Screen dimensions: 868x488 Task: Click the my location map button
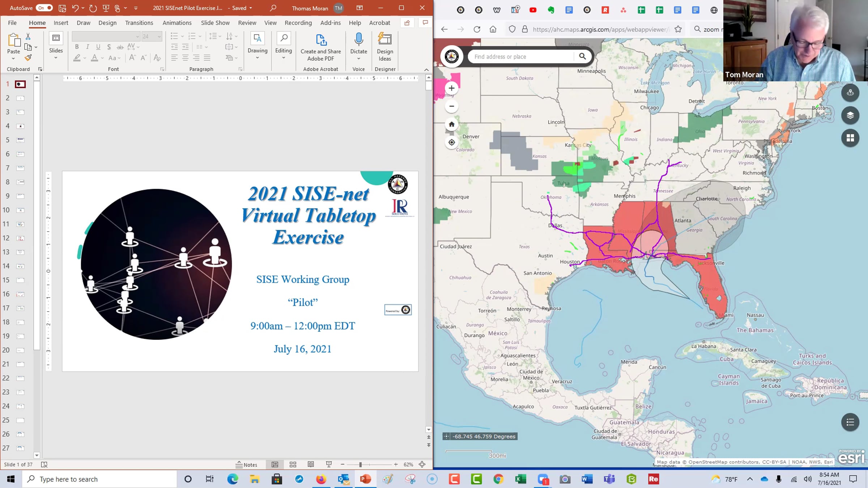coord(451,142)
